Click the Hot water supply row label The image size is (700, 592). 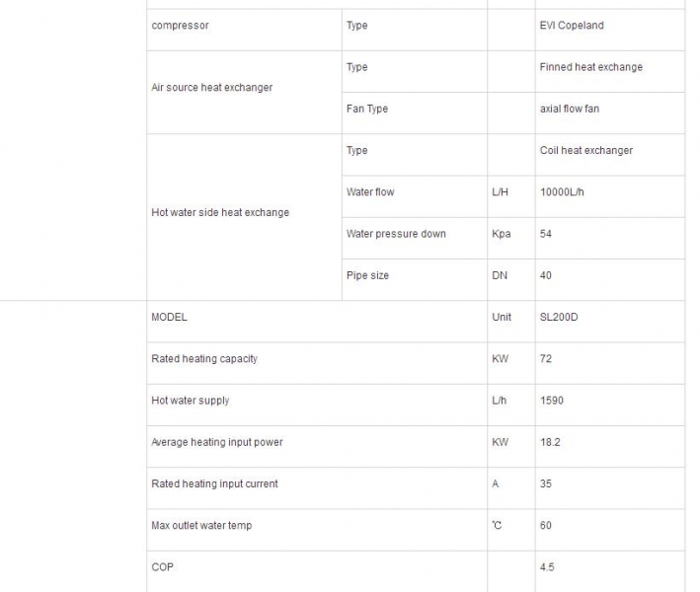191,401
